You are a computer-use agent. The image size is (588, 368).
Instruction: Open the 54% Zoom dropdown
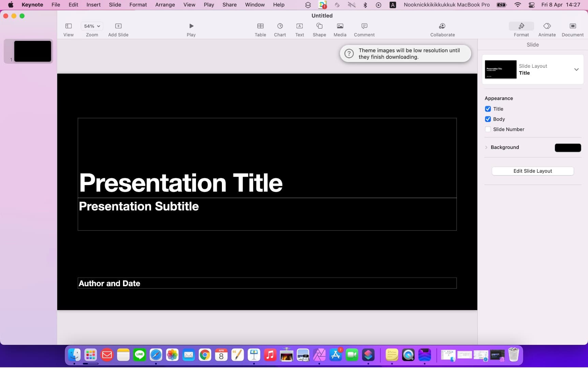click(92, 26)
